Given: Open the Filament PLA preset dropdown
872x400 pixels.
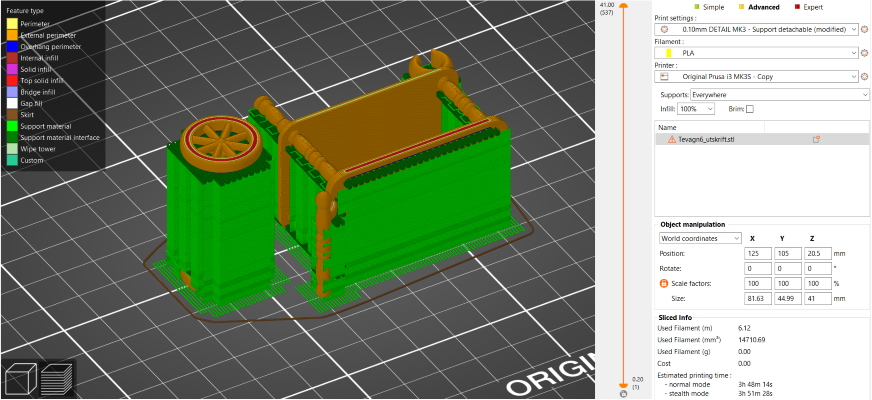Looking at the screenshot, I should click(x=758, y=53).
